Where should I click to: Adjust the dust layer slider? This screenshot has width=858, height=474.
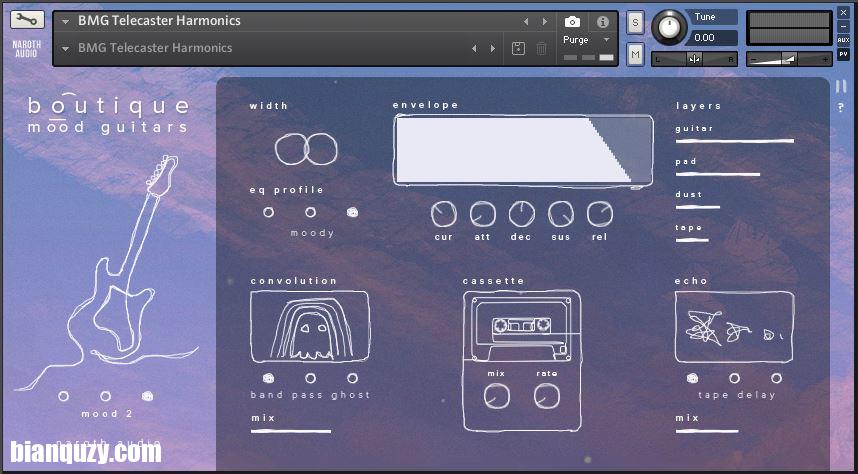pyautogui.click(x=698, y=207)
